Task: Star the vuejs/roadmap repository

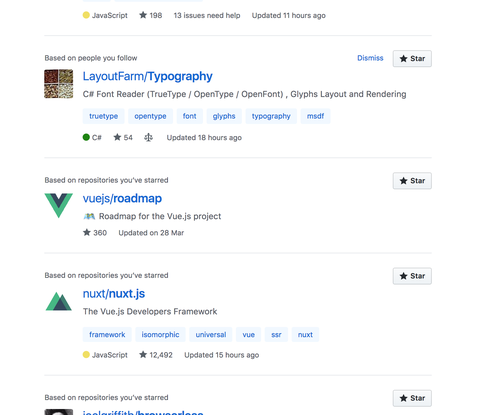Action: tap(412, 181)
